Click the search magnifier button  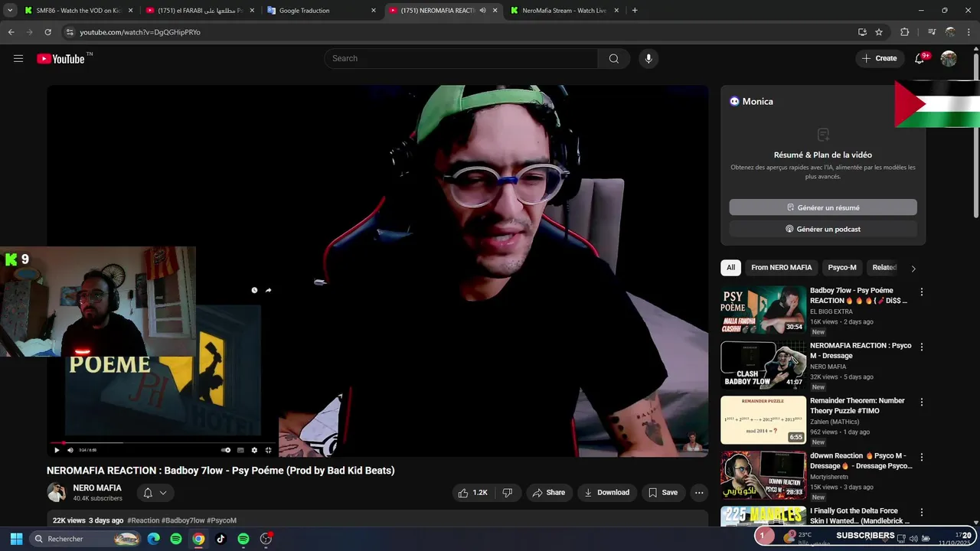point(614,59)
